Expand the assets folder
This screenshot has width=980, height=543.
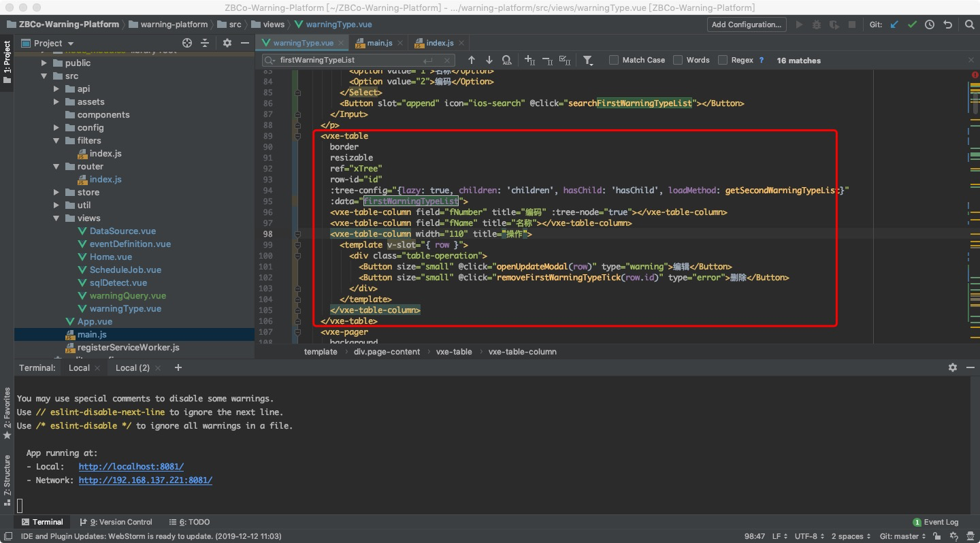click(56, 101)
